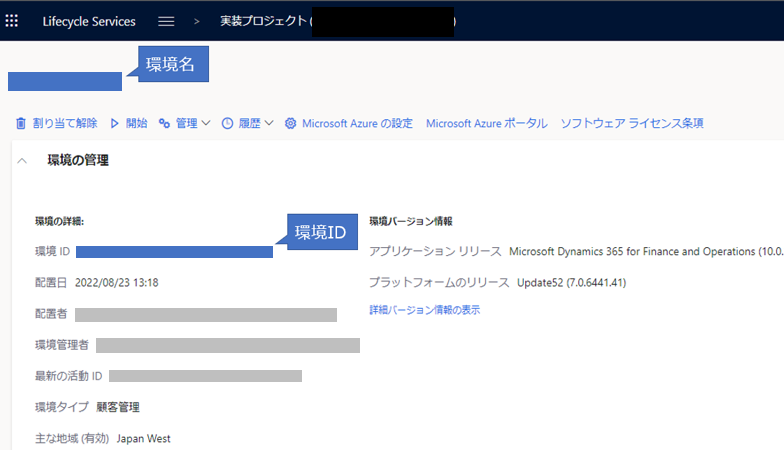Collapse the 環境の管理 section chevron

tap(22, 160)
